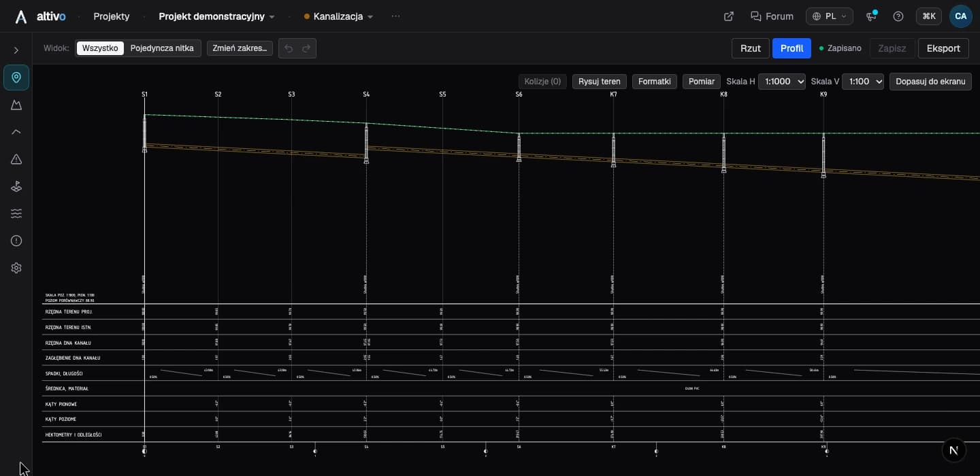
Task: Click the undo arrow
Action: tap(289, 48)
